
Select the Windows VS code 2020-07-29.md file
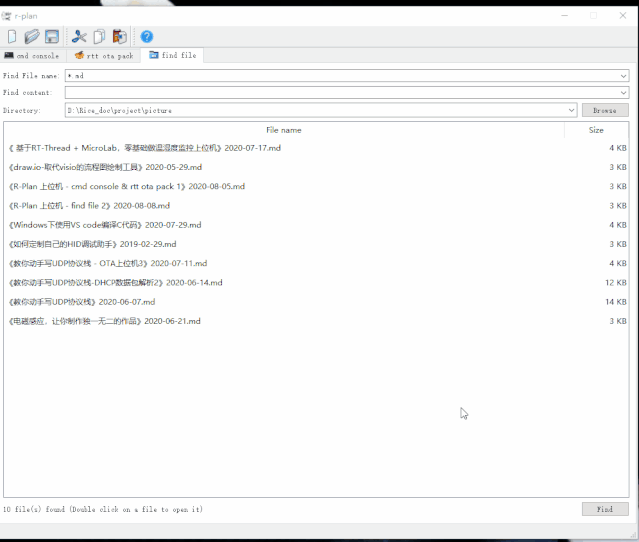(316, 225)
